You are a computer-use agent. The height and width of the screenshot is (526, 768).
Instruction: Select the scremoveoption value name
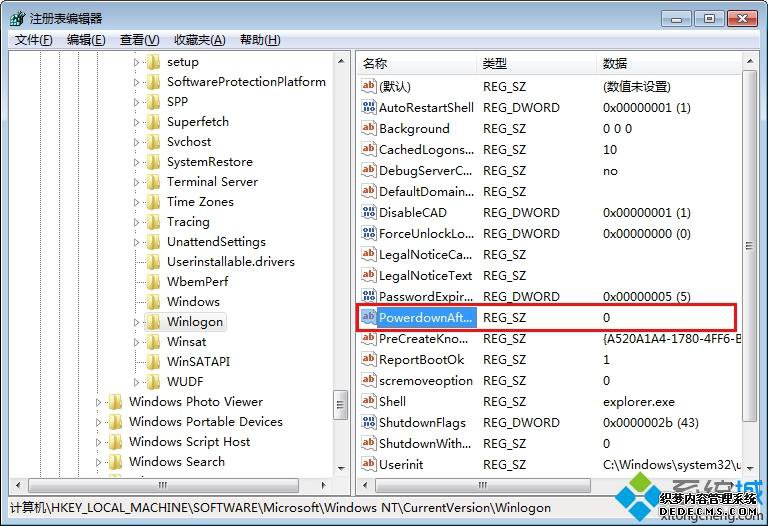pos(426,381)
